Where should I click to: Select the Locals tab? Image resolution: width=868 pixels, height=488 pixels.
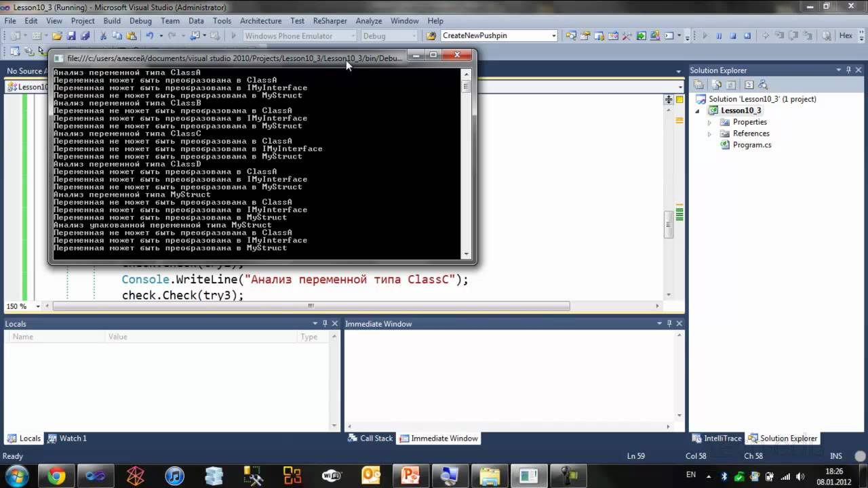pos(24,439)
